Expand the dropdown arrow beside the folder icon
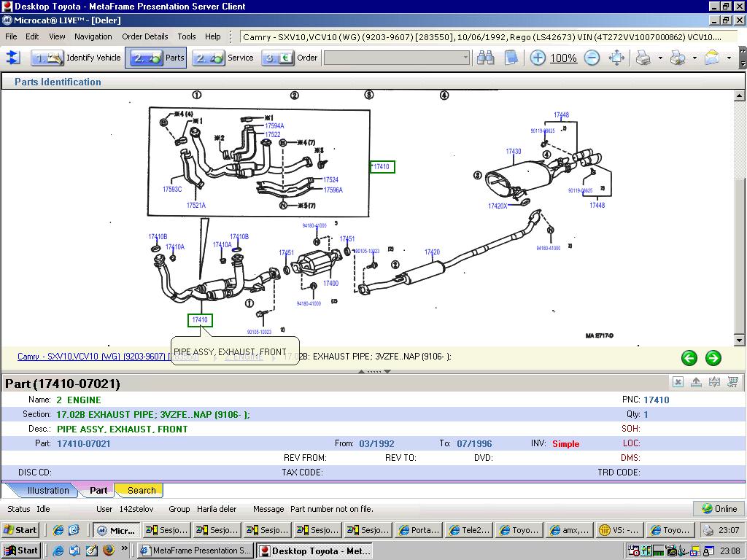This screenshot has height=560, width=747. [728, 58]
